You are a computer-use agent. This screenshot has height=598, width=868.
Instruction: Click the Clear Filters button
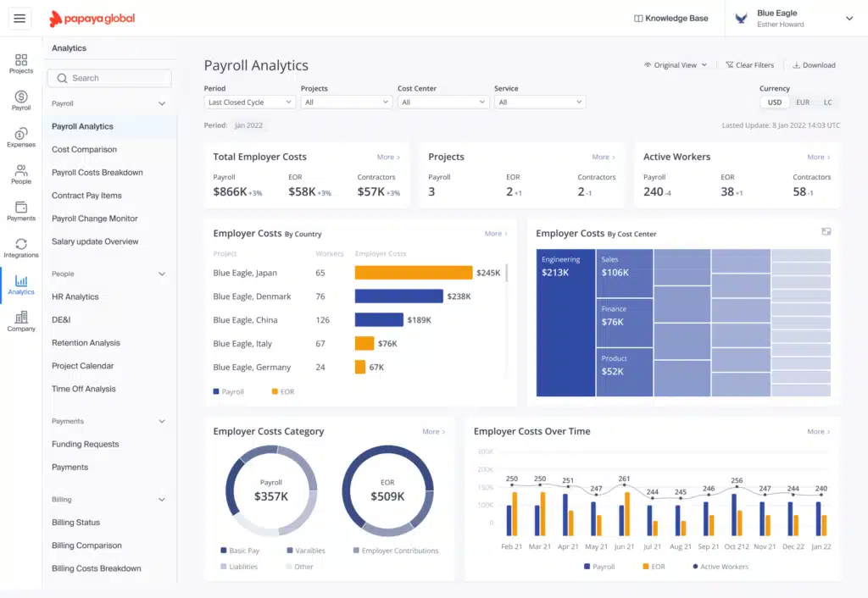[749, 64]
